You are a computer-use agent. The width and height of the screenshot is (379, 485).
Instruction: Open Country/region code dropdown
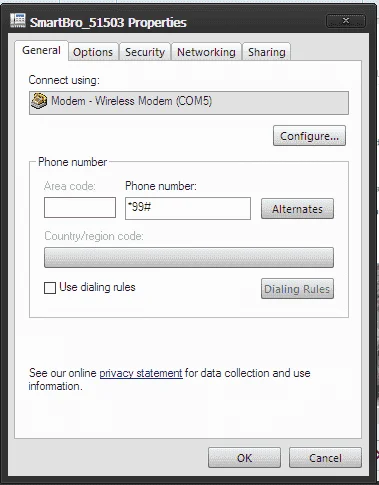click(189, 257)
